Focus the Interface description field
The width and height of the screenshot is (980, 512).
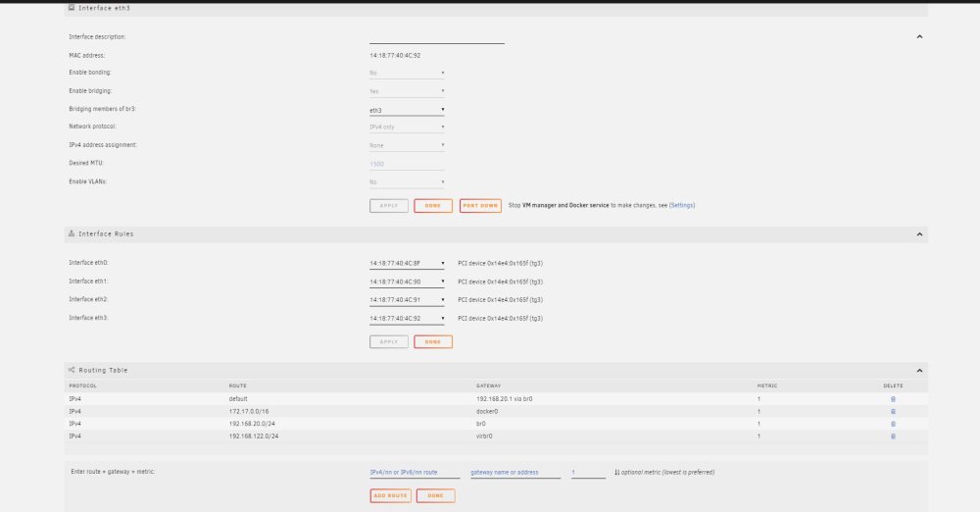437,37
